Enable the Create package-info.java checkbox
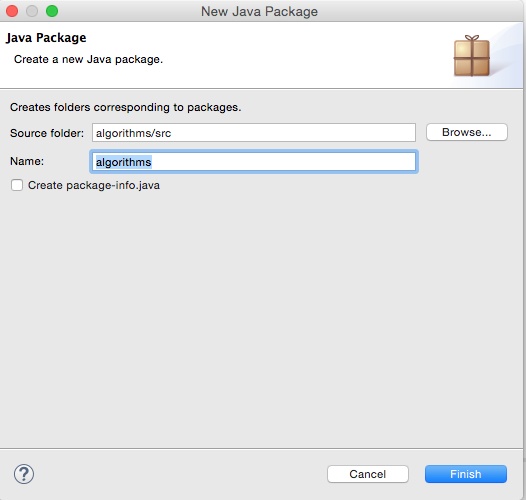This screenshot has width=526, height=500. click(x=17, y=185)
